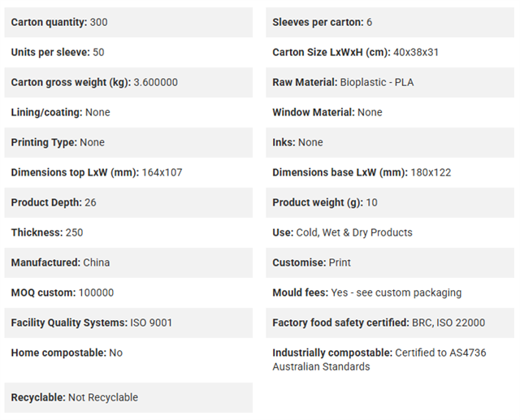Click Industrially compostable AS4736 text

pyautogui.click(x=379, y=360)
